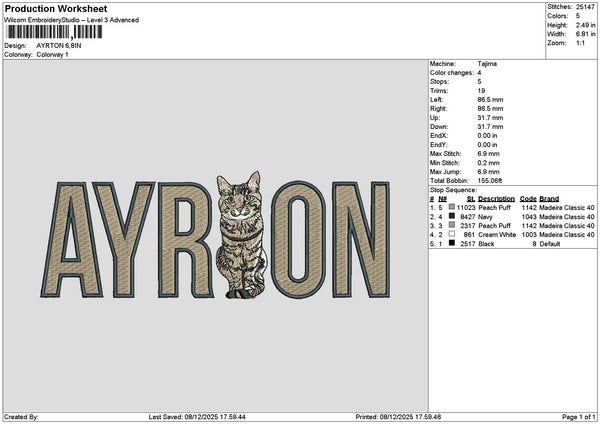This screenshot has height=424, width=600.
Task: Click the Machine value Tajima
Action: 487,64
